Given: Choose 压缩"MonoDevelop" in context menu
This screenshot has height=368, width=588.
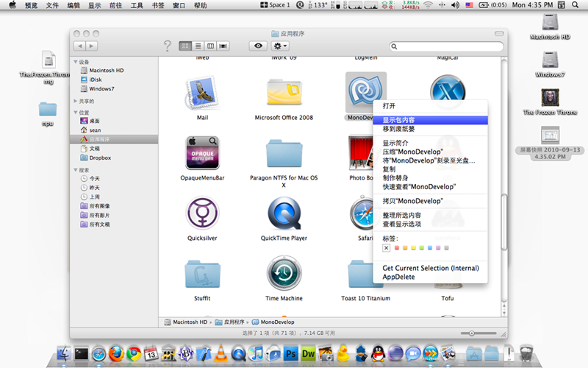Looking at the screenshot, I should tap(431, 152).
